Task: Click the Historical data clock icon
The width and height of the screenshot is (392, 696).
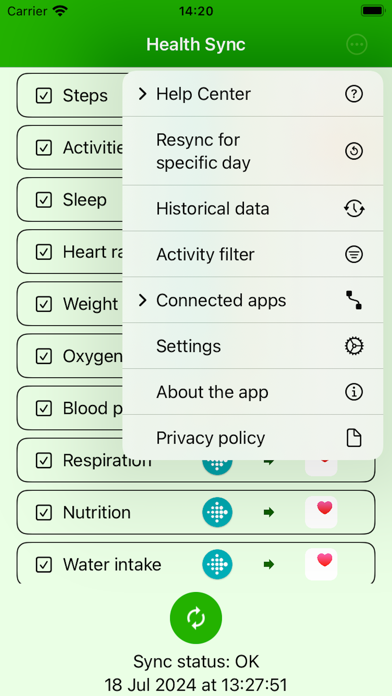Action: pyautogui.click(x=354, y=209)
